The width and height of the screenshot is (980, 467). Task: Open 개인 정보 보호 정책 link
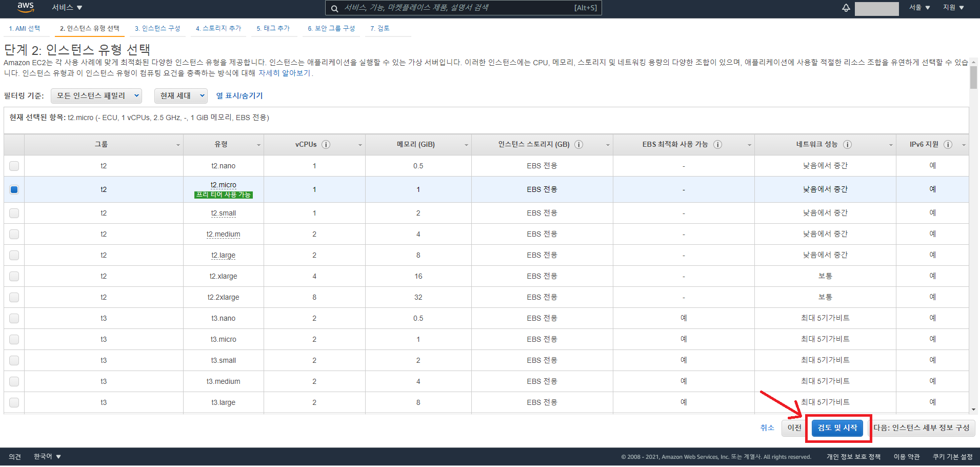coord(853,456)
